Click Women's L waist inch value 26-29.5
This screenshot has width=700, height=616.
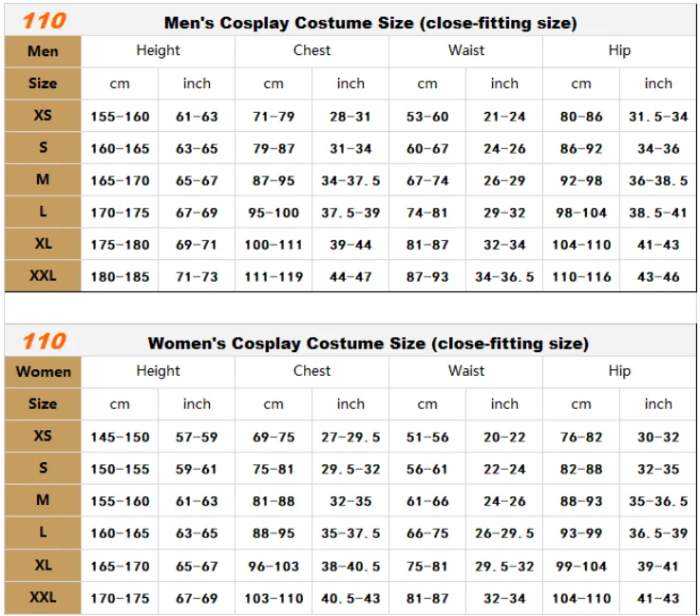coord(504,533)
